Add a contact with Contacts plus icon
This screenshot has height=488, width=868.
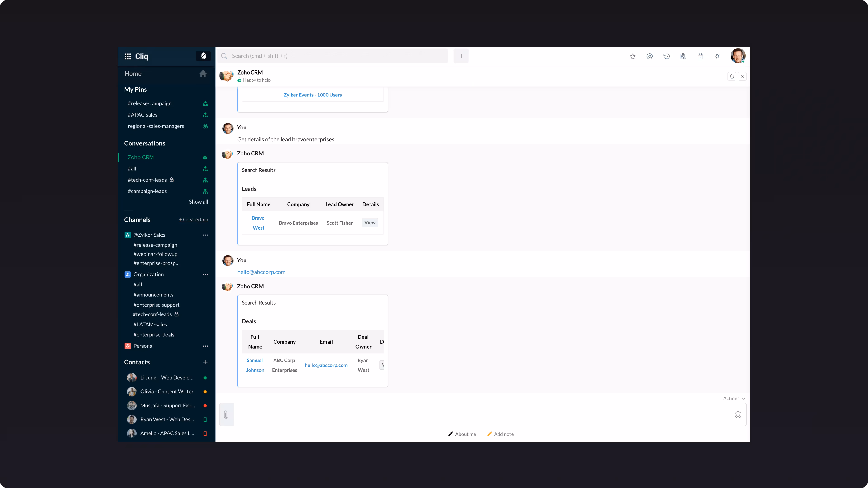205,362
